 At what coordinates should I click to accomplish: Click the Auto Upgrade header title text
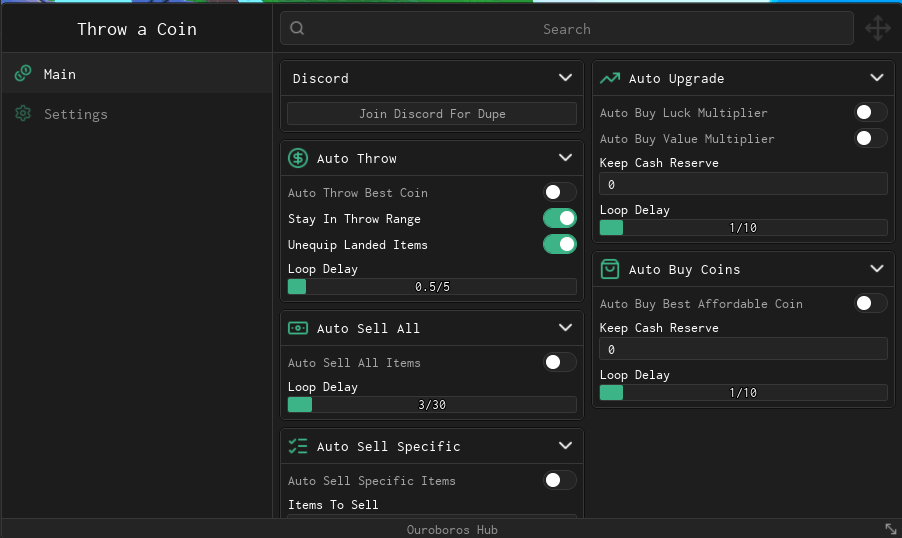(x=676, y=79)
